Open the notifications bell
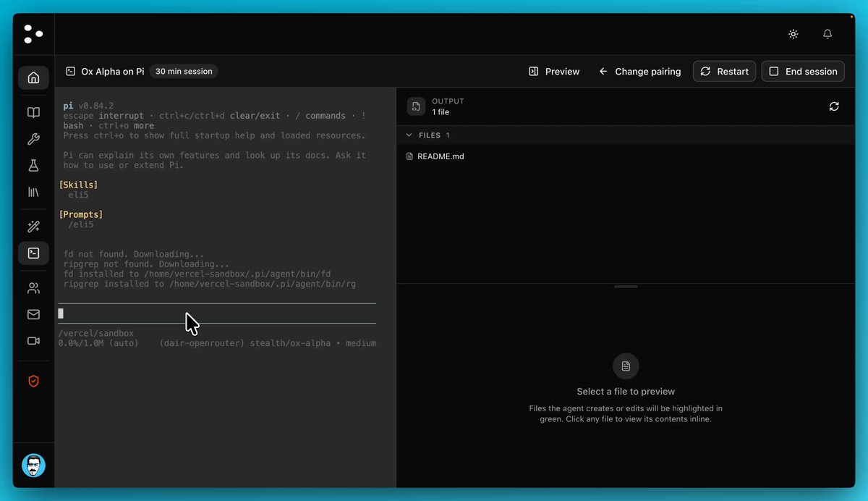 827,34
